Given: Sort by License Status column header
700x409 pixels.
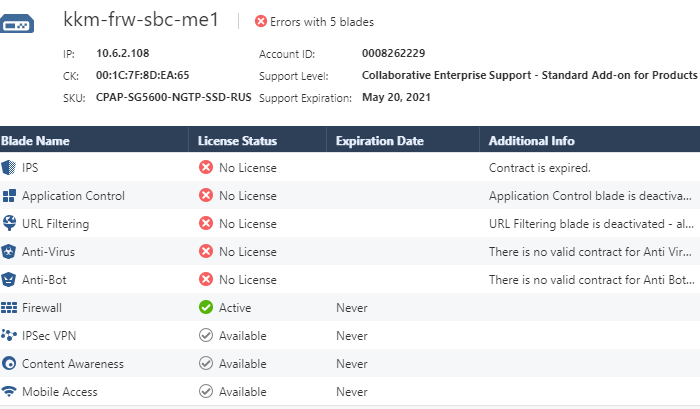Looking at the screenshot, I should tap(237, 141).
